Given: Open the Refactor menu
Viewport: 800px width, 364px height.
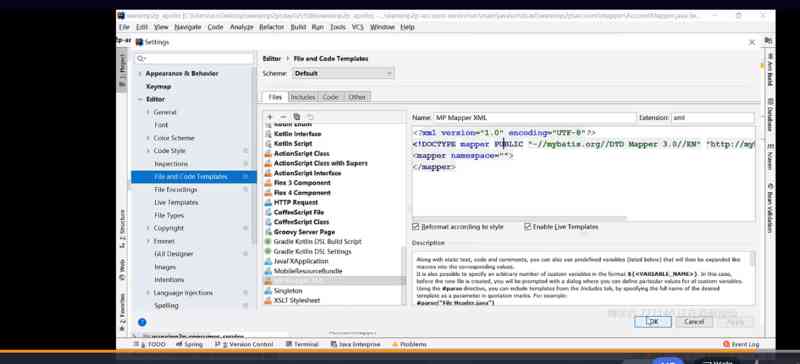Looking at the screenshot, I should [x=271, y=27].
